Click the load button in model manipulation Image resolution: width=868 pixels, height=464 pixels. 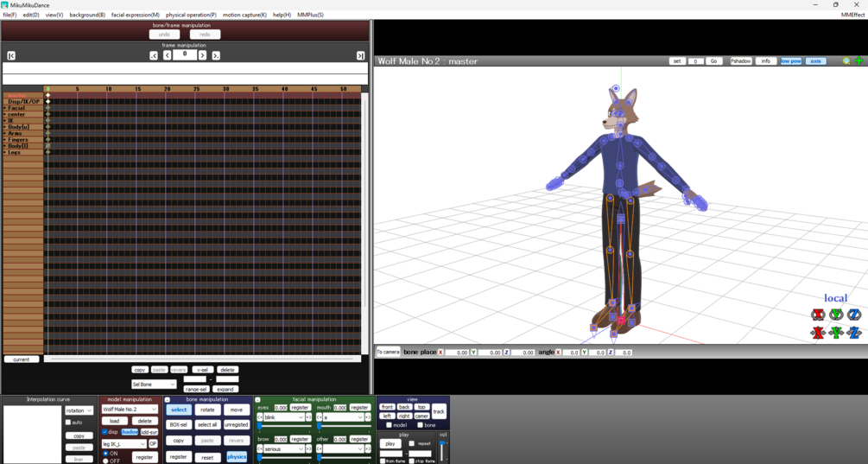click(115, 421)
